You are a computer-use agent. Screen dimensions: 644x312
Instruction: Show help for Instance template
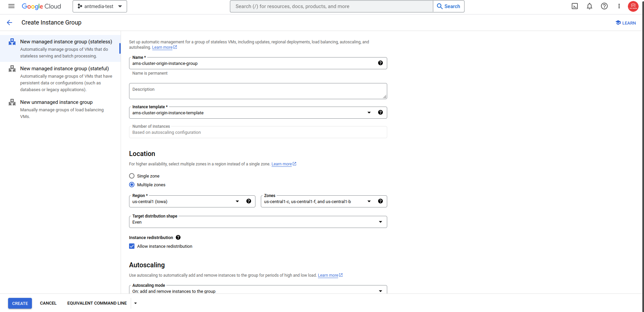coord(380,112)
